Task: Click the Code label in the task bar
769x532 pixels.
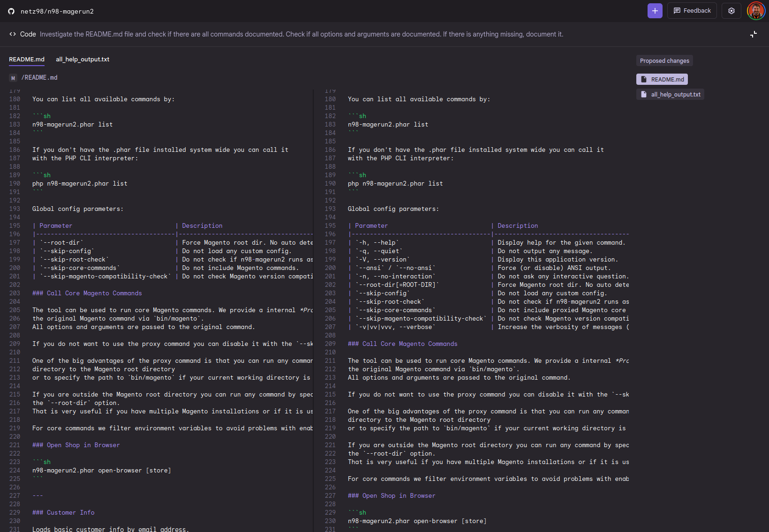Action: [x=28, y=34]
